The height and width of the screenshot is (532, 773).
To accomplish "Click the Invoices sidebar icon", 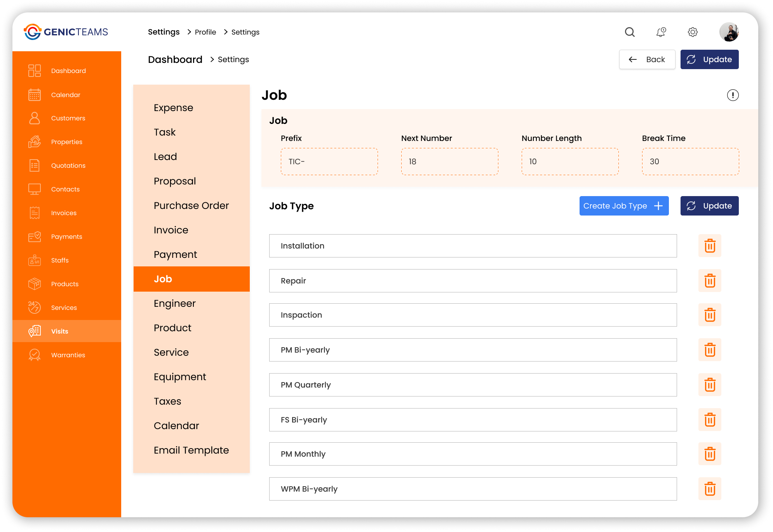I will [34, 212].
